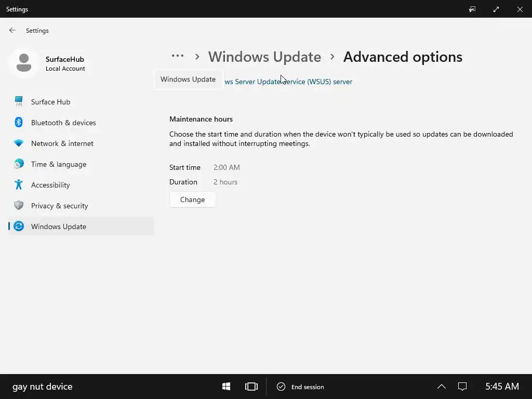The height and width of the screenshot is (399, 532).
Task: Click the expand fullscreen arrows icon
Action: click(496, 9)
